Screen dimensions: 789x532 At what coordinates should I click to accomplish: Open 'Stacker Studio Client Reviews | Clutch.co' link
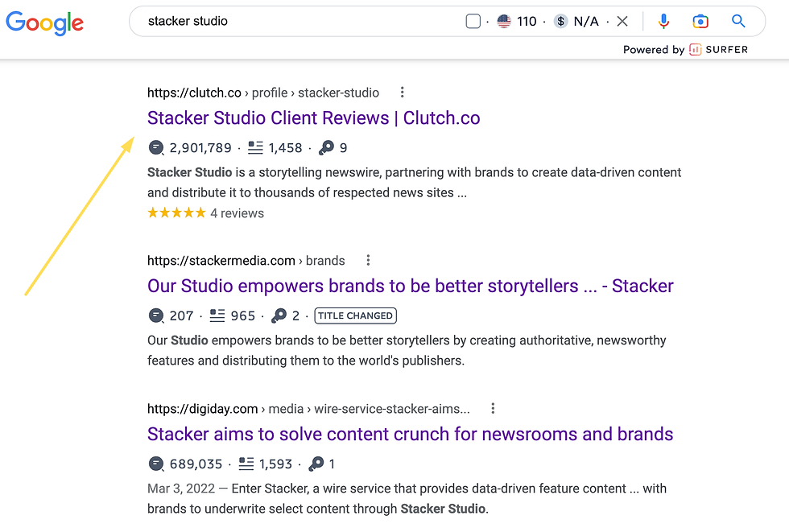tap(313, 118)
